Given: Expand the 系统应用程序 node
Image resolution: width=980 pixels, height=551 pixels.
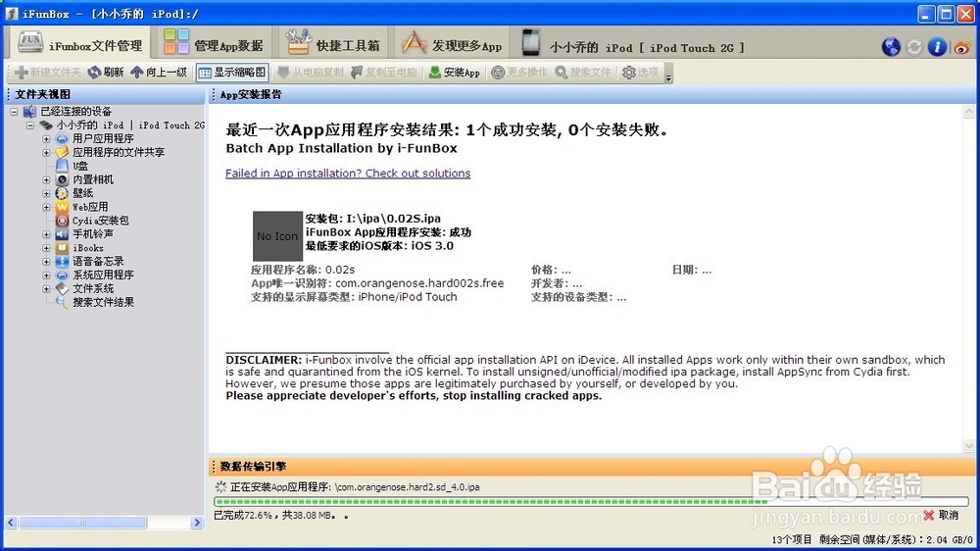Looking at the screenshot, I should [46, 275].
